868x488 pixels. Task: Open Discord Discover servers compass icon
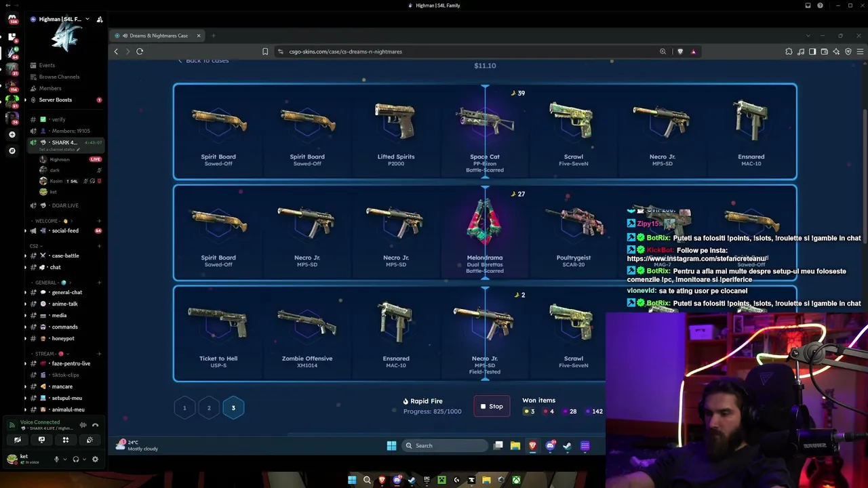tap(12, 150)
